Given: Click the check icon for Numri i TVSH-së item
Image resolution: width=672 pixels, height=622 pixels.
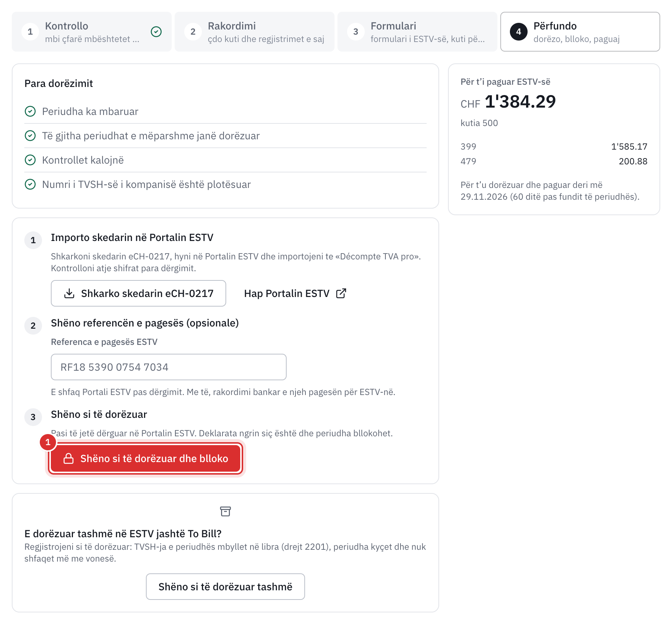Looking at the screenshot, I should (30, 184).
